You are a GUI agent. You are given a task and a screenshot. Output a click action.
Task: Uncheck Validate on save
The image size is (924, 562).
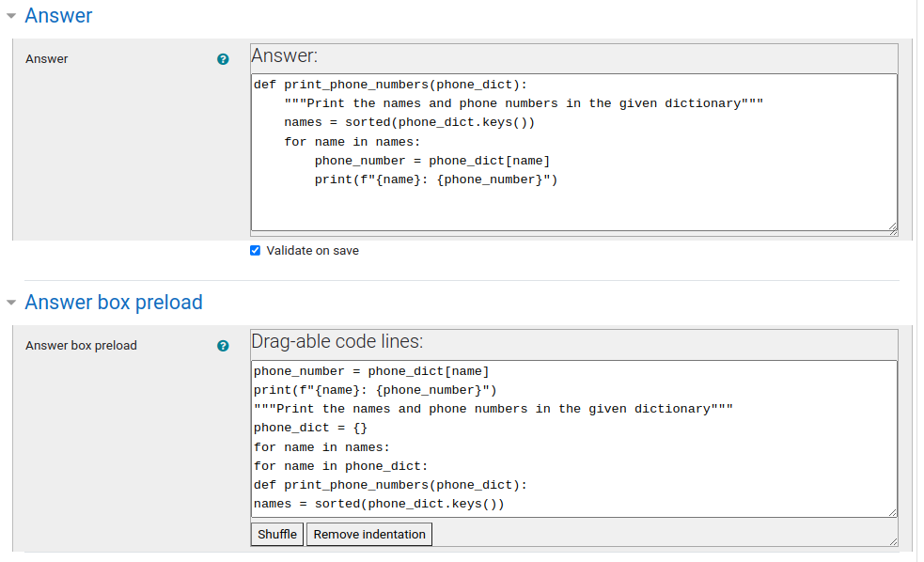pyautogui.click(x=255, y=250)
